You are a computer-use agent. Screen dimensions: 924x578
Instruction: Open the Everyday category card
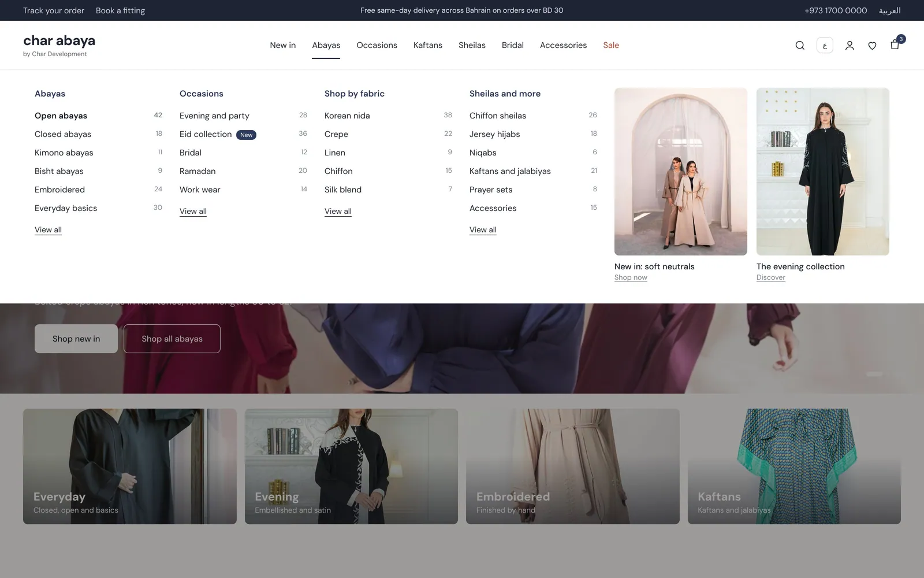[130, 466]
